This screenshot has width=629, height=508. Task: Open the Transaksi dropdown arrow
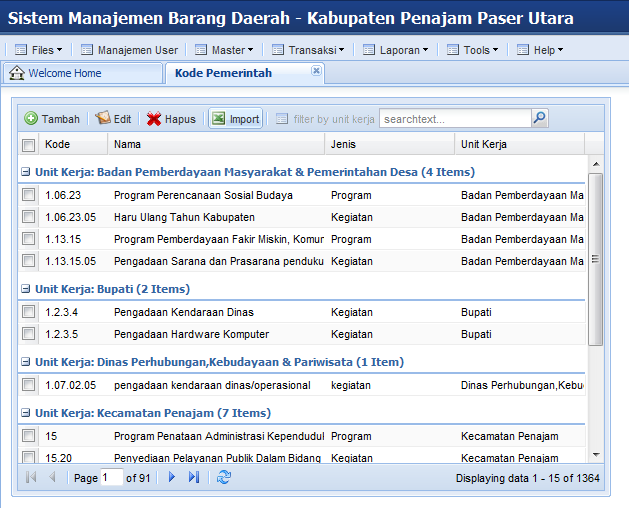[x=341, y=50]
